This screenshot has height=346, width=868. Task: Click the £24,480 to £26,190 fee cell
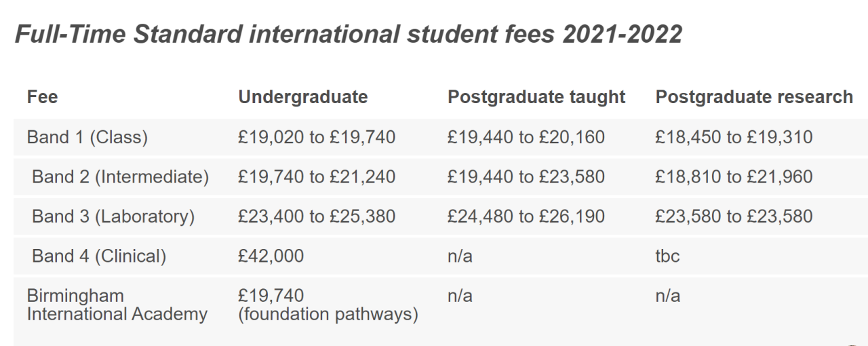[526, 216]
